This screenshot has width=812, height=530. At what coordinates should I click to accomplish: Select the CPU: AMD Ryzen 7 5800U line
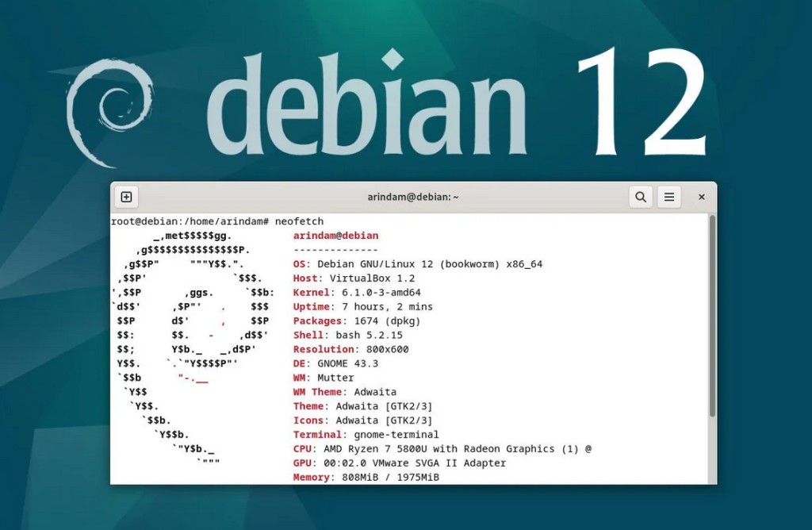[442, 449]
